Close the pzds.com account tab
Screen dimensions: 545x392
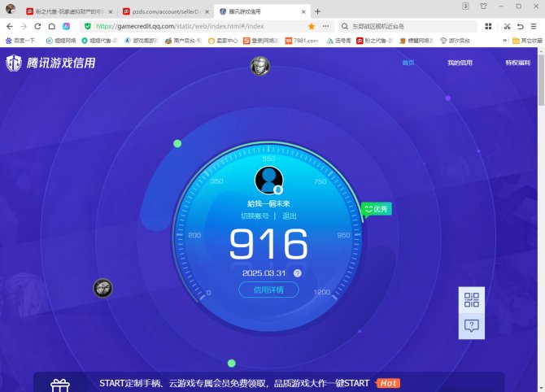207,12
